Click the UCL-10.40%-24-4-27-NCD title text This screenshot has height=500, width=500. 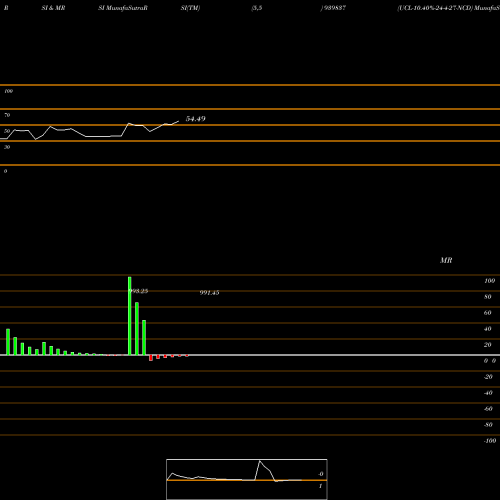click(x=435, y=8)
